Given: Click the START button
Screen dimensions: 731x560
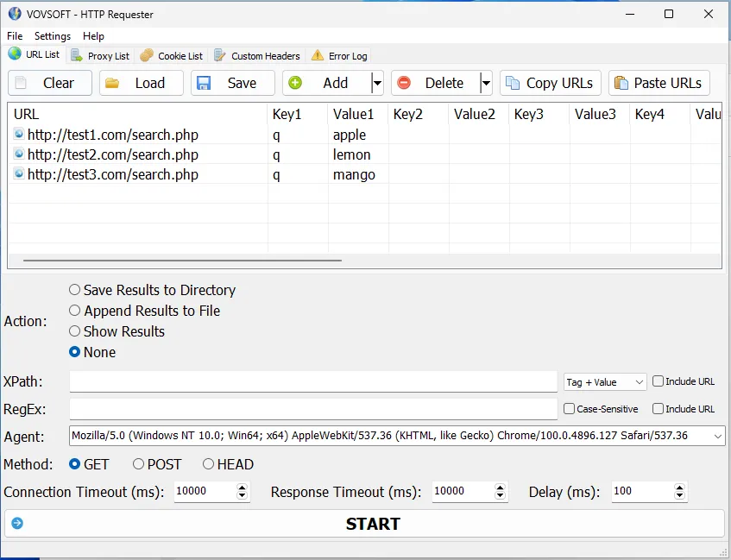Looking at the screenshot, I should click(364, 523).
